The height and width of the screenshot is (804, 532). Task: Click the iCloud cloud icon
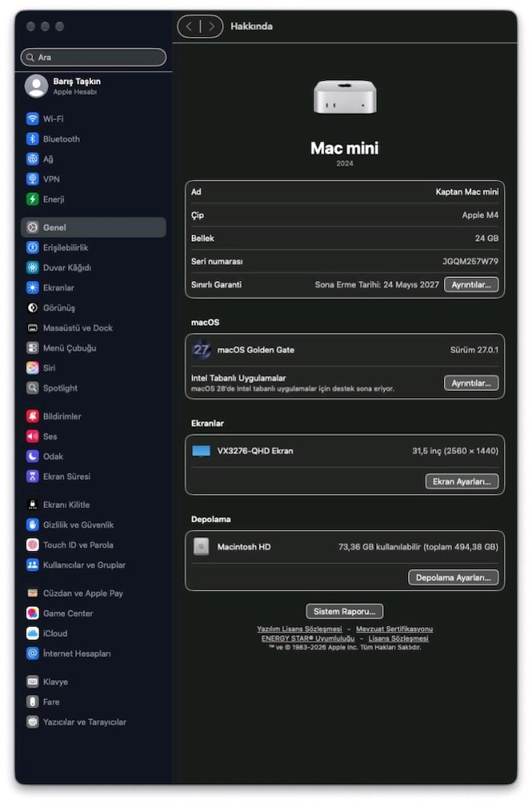pyautogui.click(x=32, y=634)
